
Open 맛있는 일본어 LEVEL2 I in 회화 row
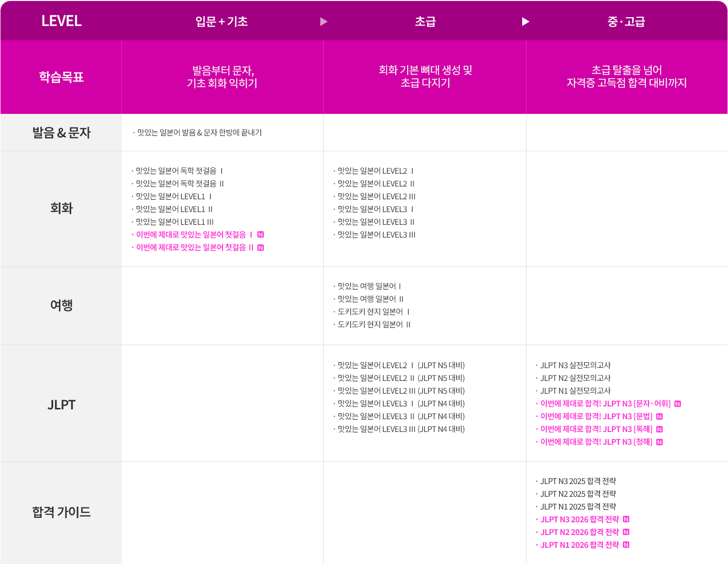click(373, 171)
